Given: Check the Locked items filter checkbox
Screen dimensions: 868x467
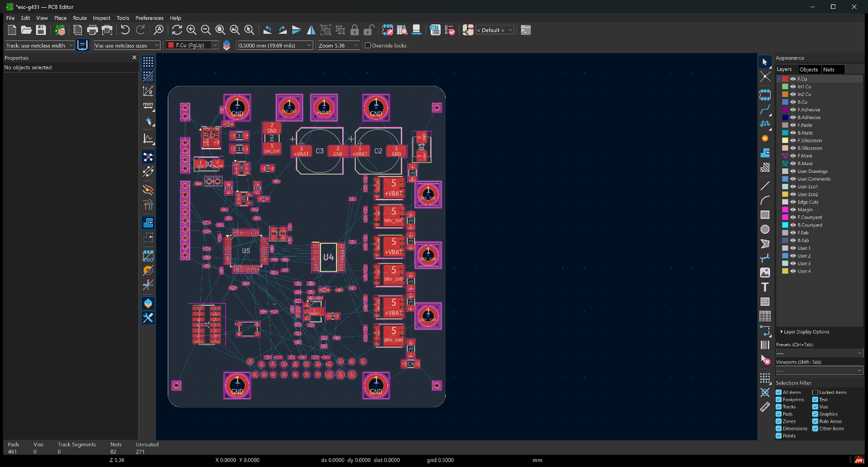Looking at the screenshot, I should [815, 393].
